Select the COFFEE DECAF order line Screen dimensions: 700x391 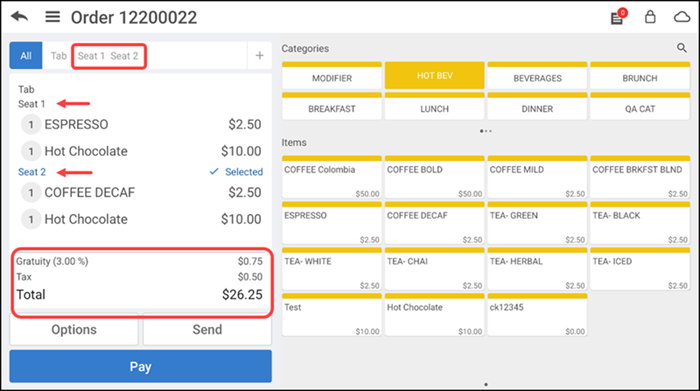pos(141,192)
